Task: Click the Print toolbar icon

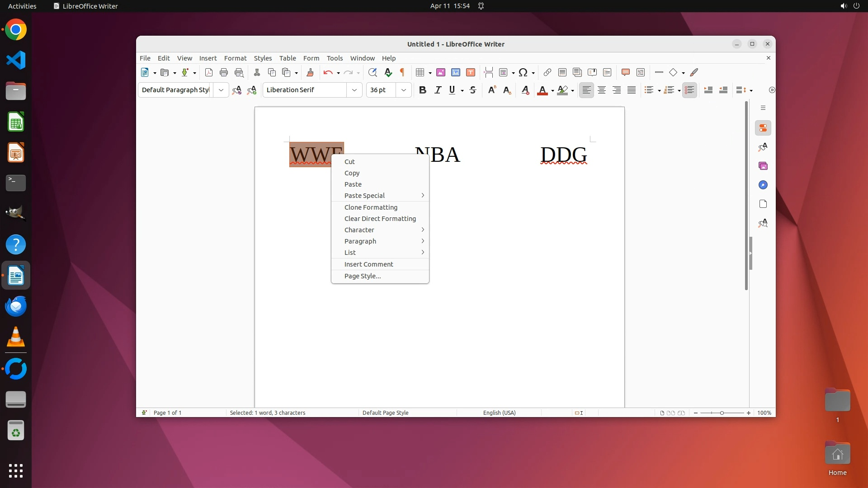Action: 224,72
